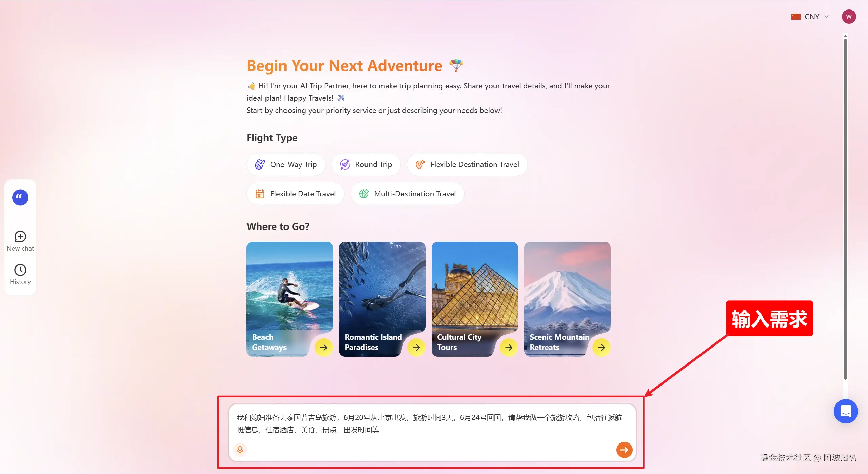Open the user avatar labeled W
Image resolution: width=868 pixels, height=474 pixels.
[849, 17]
